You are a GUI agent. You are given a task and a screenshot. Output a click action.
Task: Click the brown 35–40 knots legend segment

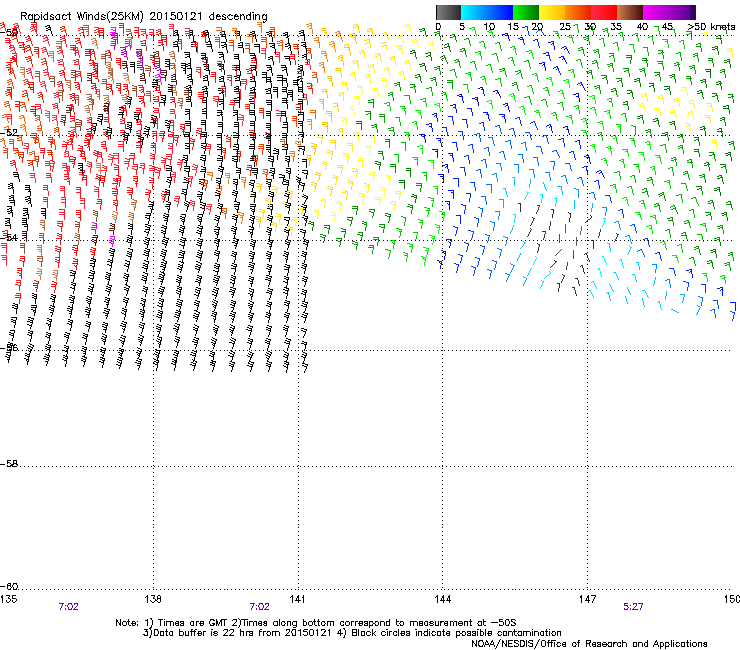pyautogui.click(x=630, y=12)
